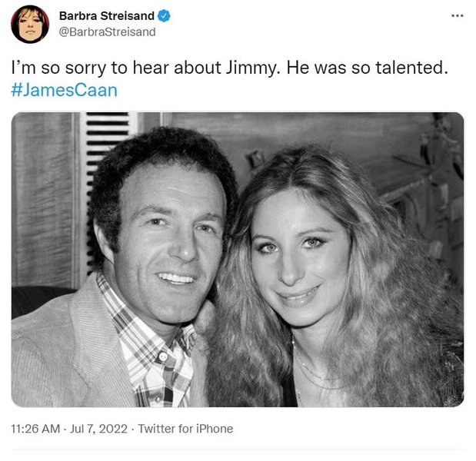476x461 pixels.
Task: Click the word "talented" in the tweet
Action: 411,68
